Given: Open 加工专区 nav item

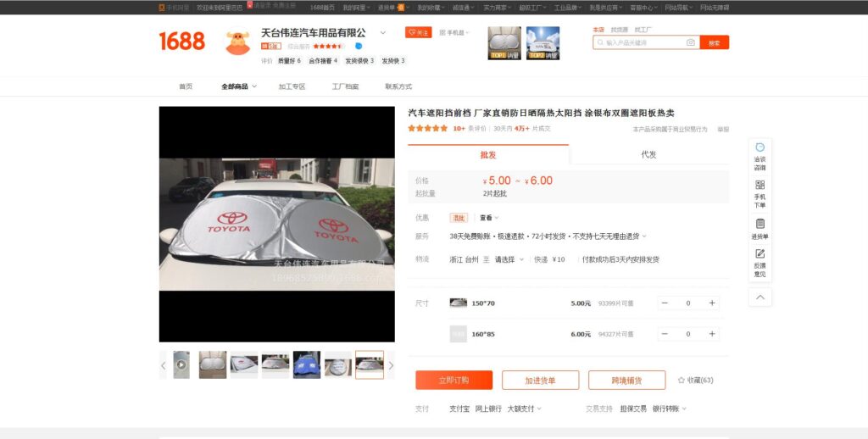Looking at the screenshot, I should tap(292, 86).
